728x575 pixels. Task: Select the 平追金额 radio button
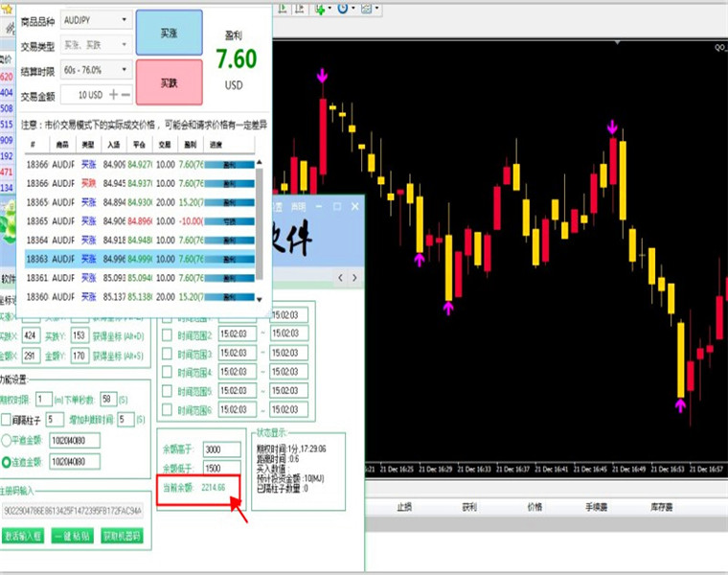click(6, 440)
